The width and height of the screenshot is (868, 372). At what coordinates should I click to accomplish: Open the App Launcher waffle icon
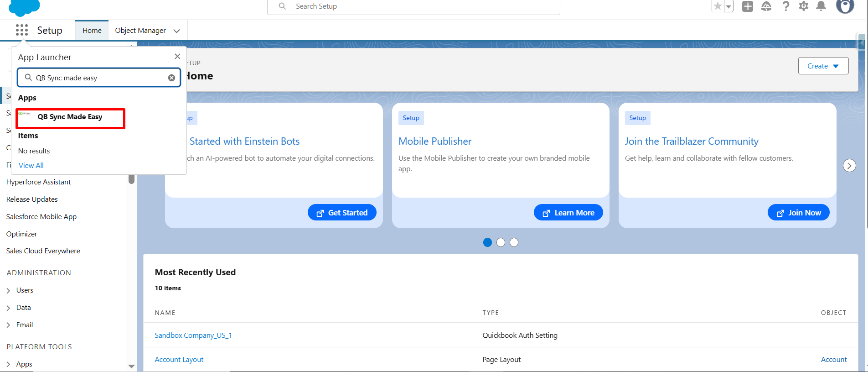click(x=22, y=30)
